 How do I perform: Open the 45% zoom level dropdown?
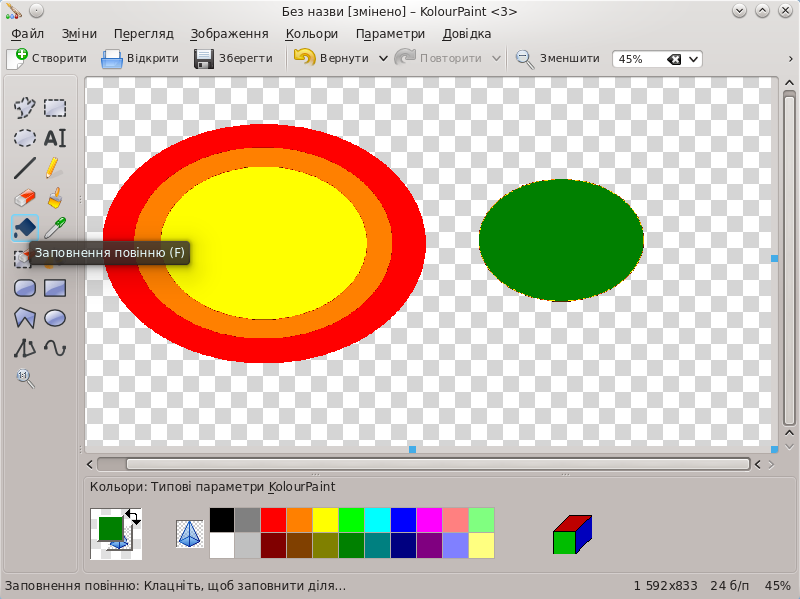pos(693,59)
